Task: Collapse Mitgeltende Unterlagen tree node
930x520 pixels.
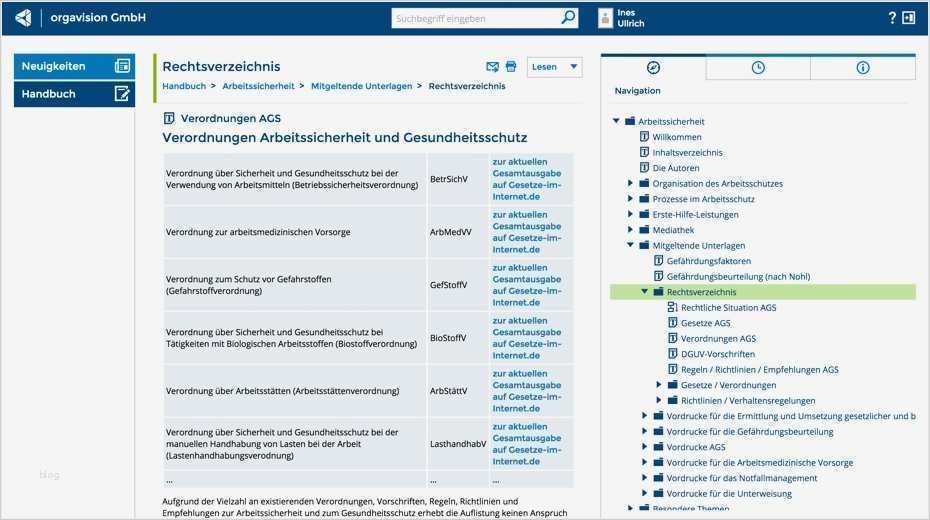Action: click(630, 245)
